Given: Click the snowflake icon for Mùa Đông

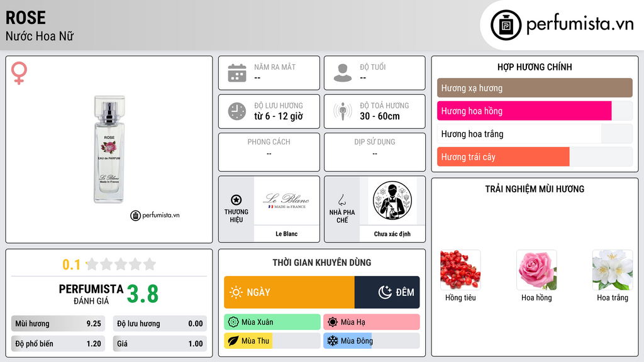Looking at the screenshot, I should (x=333, y=341).
